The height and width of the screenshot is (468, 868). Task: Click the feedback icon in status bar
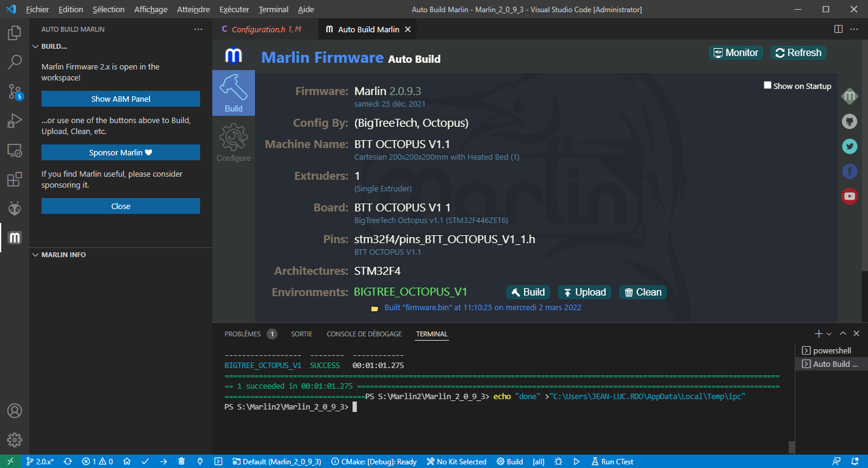coord(836,462)
